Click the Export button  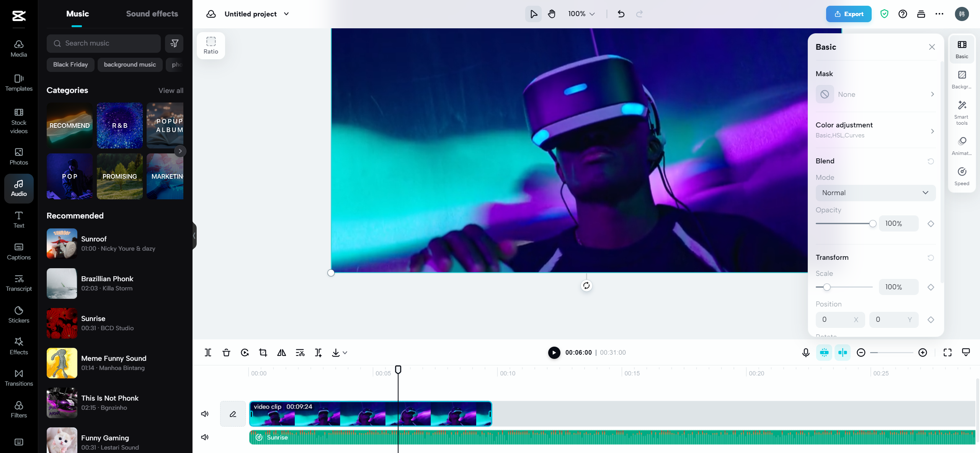[848, 14]
